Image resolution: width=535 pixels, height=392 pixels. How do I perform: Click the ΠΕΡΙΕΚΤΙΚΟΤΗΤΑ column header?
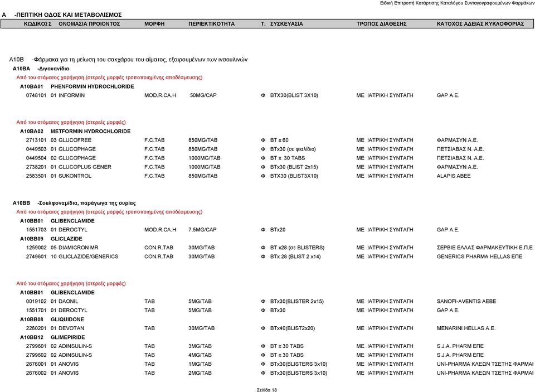(x=212, y=24)
